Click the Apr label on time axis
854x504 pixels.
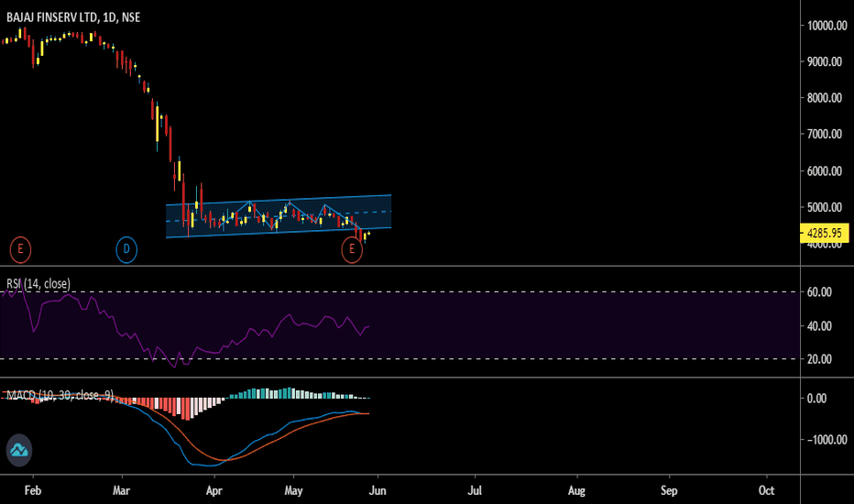[x=214, y=490]
